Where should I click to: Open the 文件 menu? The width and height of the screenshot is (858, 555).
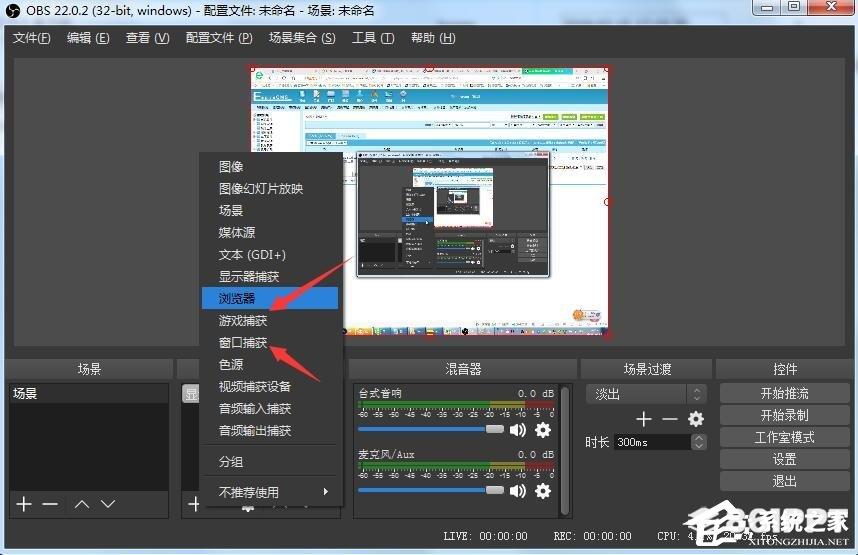pos(32,38)
